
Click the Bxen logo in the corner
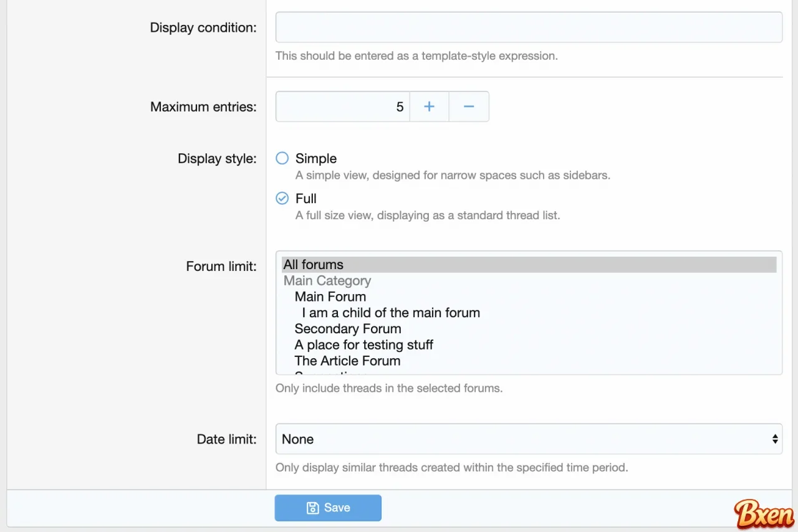[x=763, y=514]
